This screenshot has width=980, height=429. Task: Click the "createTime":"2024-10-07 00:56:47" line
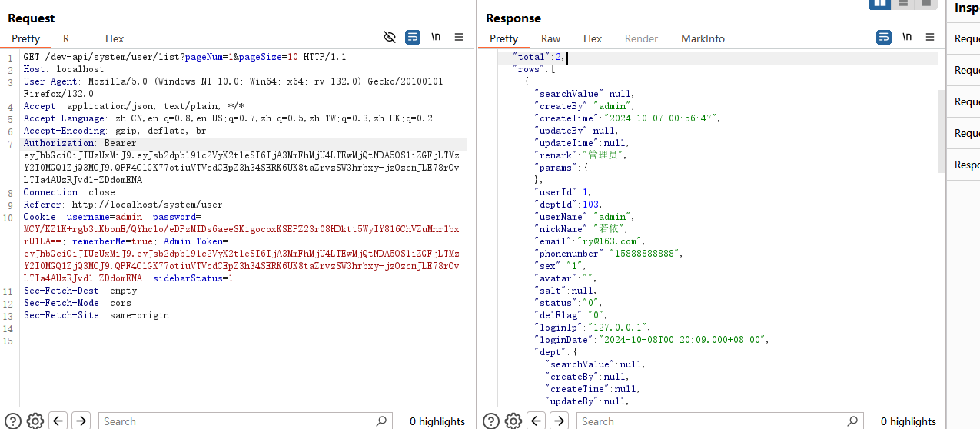tap(627, 118)
